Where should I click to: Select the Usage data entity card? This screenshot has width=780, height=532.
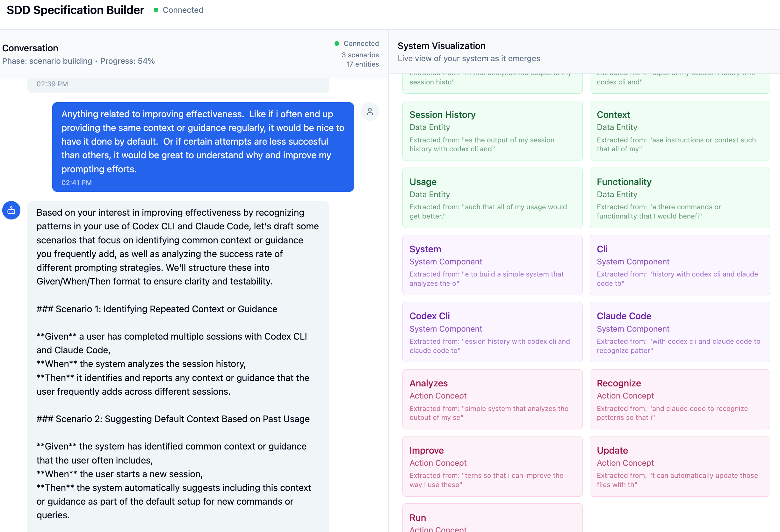[x=492, y=198]
